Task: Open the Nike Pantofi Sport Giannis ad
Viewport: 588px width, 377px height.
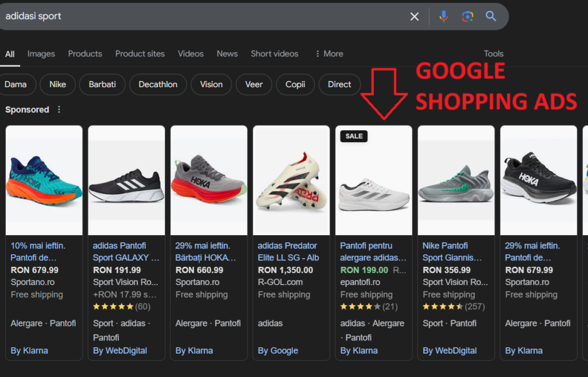Action: coord(452,251)
